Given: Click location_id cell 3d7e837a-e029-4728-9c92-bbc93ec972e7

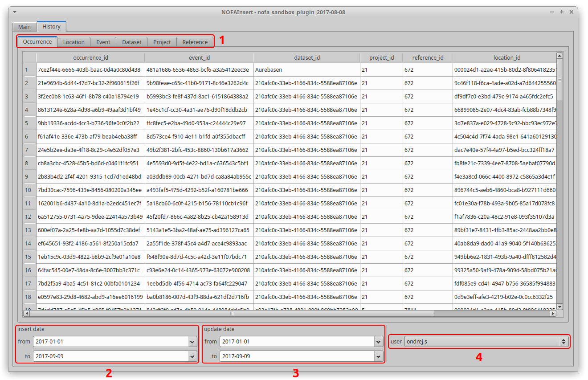Looking at the screenshot, I should pos(505,123).
